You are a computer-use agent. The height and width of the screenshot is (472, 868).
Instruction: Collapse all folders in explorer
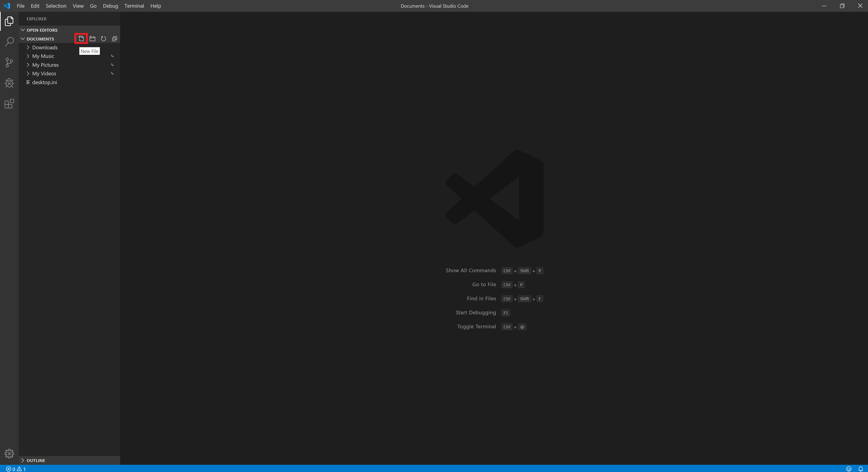click(114, 39)
